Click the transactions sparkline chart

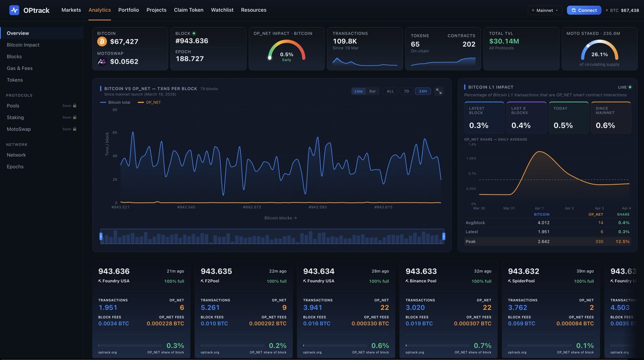[365, 61]
